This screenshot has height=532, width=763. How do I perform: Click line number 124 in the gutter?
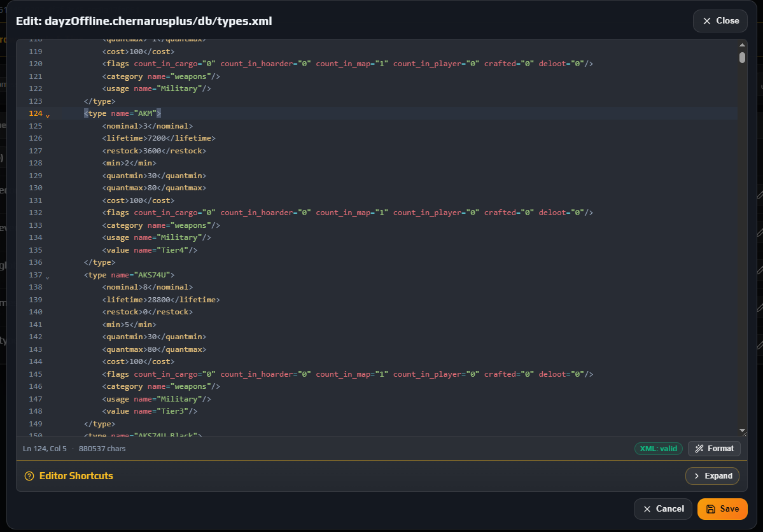[x=36, y=113]
